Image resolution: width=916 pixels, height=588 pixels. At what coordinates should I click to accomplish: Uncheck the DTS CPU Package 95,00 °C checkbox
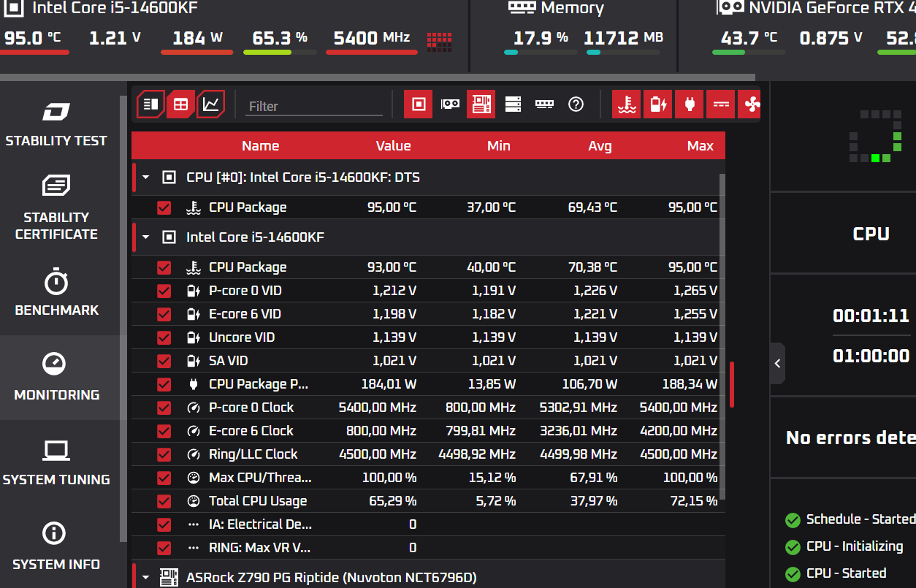pyautogui.click(x=164, y=207)
